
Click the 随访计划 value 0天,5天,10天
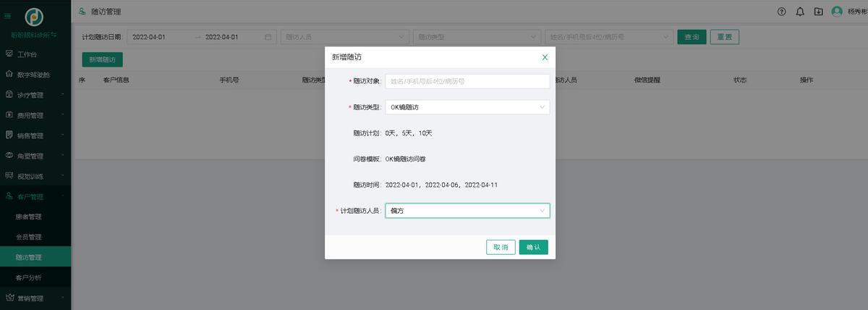(x=409, y=133)
